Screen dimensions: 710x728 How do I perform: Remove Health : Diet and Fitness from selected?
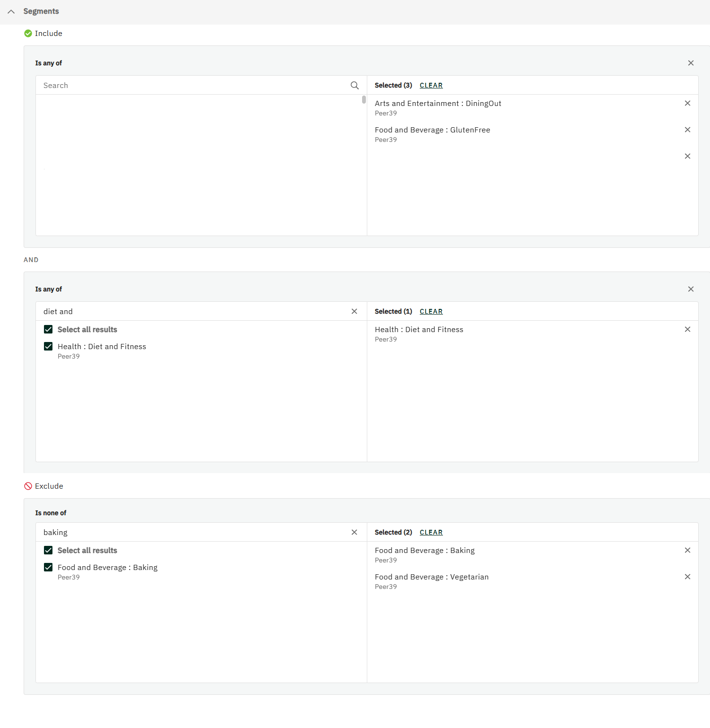click(687, 329)
